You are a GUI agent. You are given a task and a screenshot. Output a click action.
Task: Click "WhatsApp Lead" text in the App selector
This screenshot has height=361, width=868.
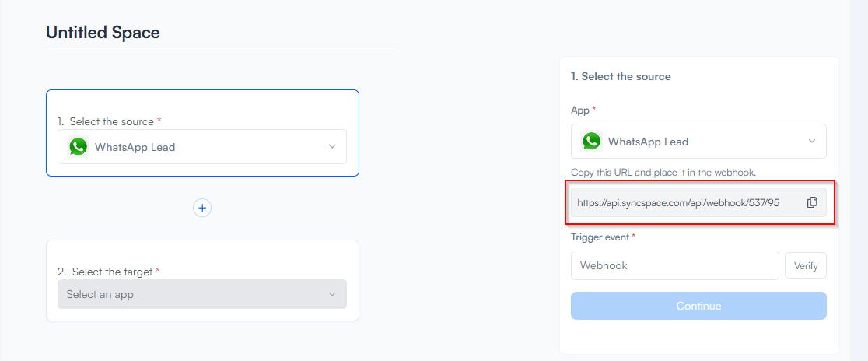click(648, 142)
